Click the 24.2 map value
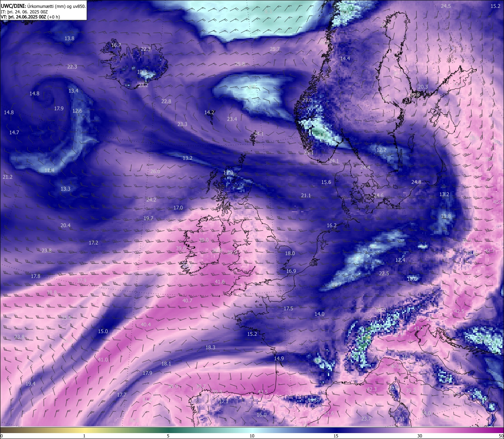Image resolution: width=504 pixels, height=439 pixels. [151, 200]
